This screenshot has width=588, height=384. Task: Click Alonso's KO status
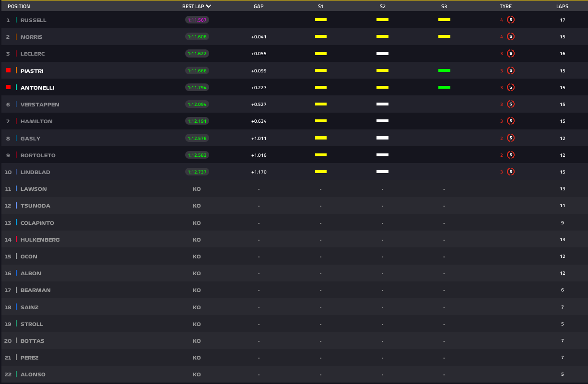197,374
